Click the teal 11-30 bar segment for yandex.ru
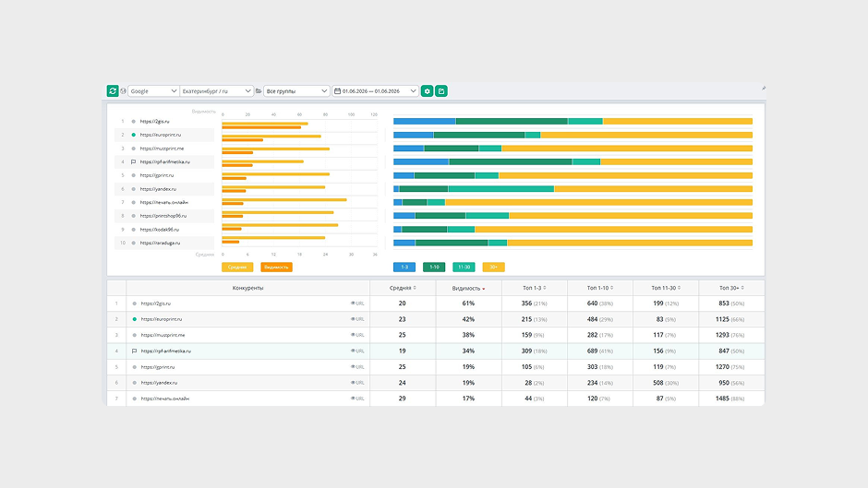868x488 pixels. point(500,189)
